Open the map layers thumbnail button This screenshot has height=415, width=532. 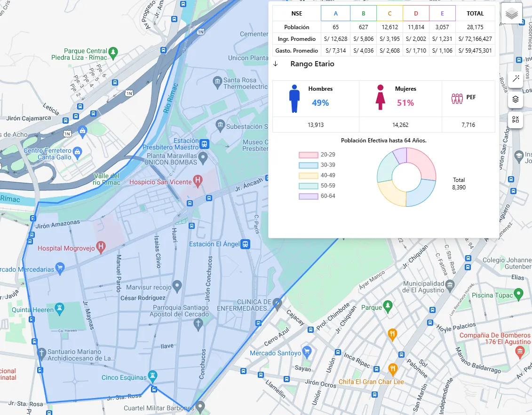click(x=511, y=13)
